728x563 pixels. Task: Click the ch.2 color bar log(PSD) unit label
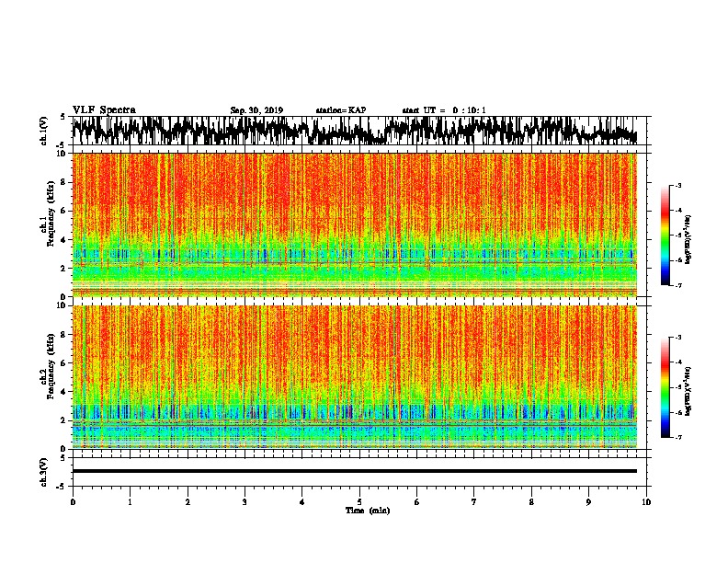pos(688,391)
